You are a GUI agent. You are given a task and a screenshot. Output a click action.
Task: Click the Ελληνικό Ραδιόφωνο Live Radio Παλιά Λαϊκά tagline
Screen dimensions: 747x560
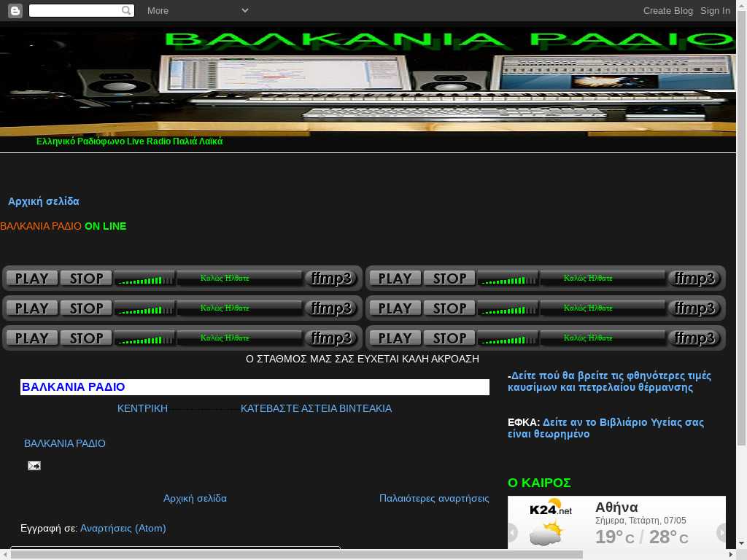(130, 141)
